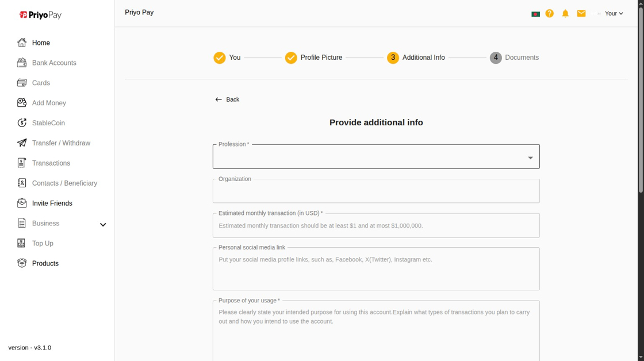Focus the Estimated monthly transaction field
This screenshot has width=644, height=361.
376,226
